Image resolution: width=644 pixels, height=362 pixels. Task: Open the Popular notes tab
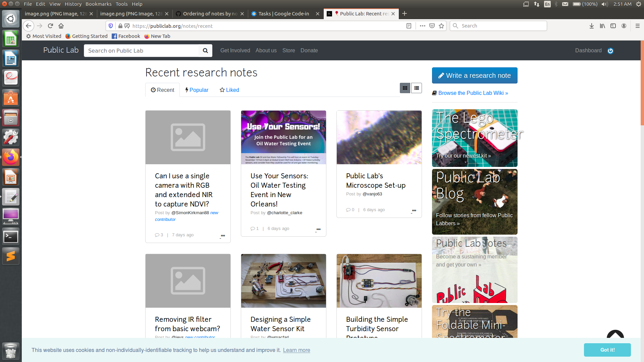tap(197, 90)
